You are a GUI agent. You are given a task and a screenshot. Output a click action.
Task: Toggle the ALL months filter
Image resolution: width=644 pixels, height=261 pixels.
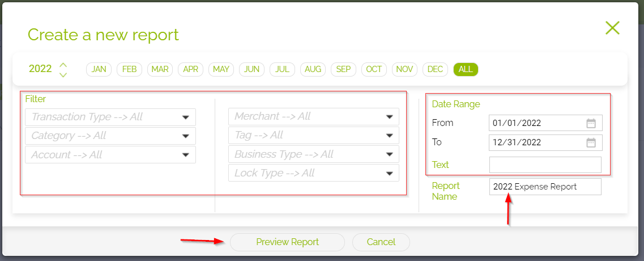466,69
